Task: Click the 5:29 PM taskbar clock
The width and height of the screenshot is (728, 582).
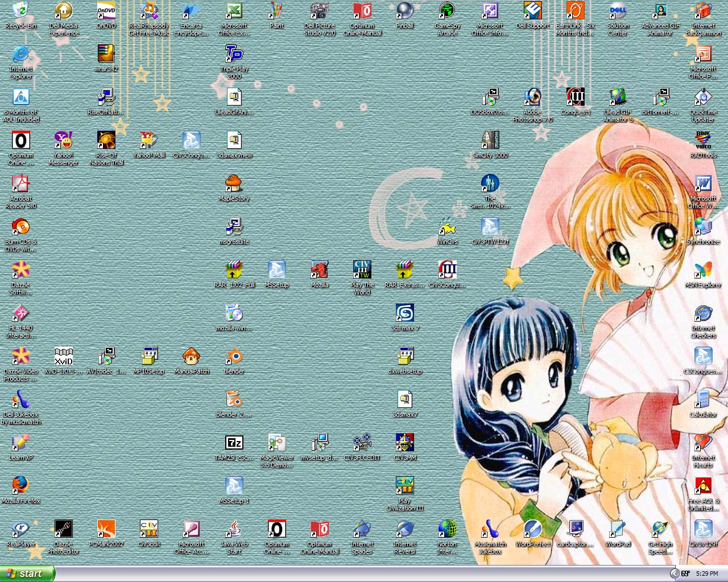Action: pos(706,573)
